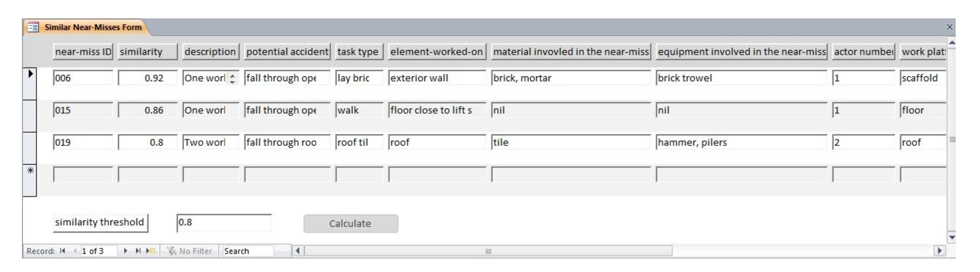This screenshot has height=272, width=980.
Task: Click the form icon on tab
Action: [x=33, y=27]
